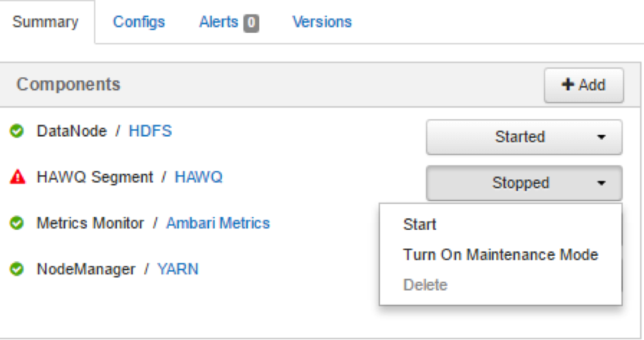Viewport: 644px width, 340px height.
Task: Click the greyed-out Delete menu entry
Action: coord(425,285)
